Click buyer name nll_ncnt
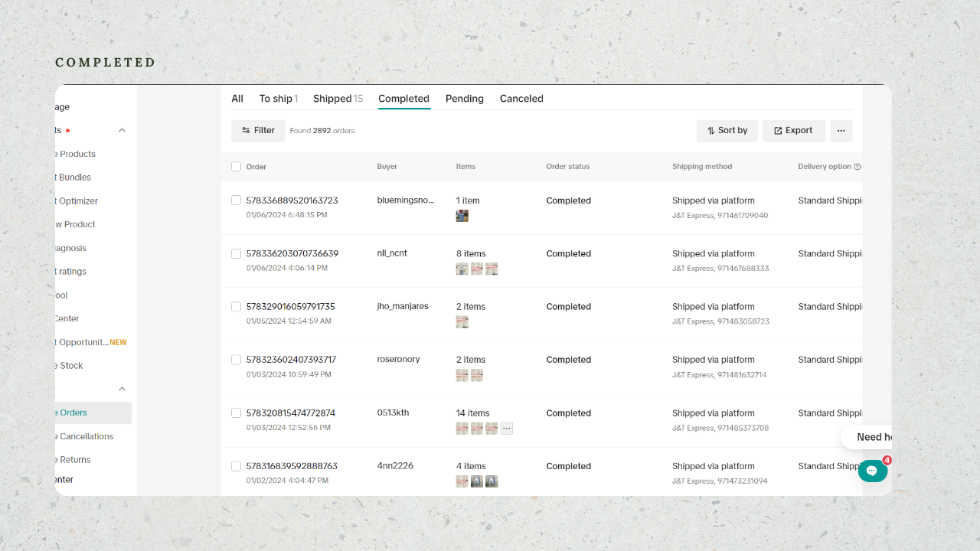 click(394, 253)
